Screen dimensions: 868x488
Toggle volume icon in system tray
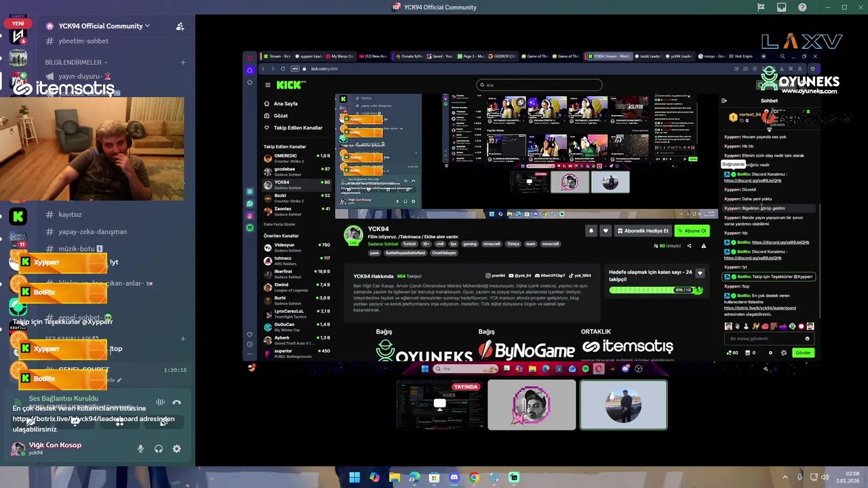click(x=826, y=478)
